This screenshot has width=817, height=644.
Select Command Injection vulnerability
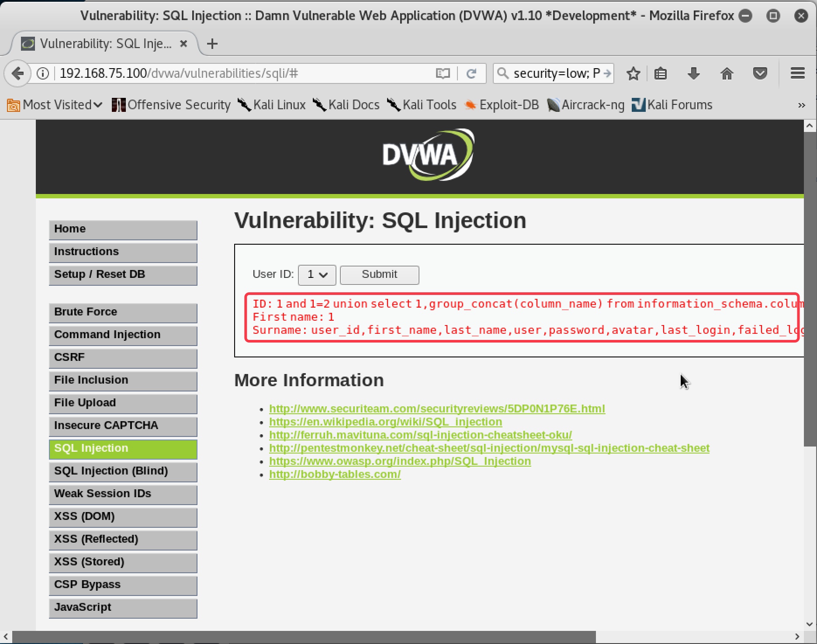pyautogui.click(x=123, y=336)
